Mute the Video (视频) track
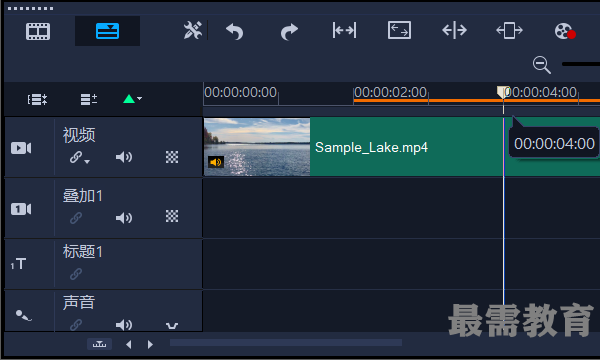 pyautogui.click(x=124, y=157)
